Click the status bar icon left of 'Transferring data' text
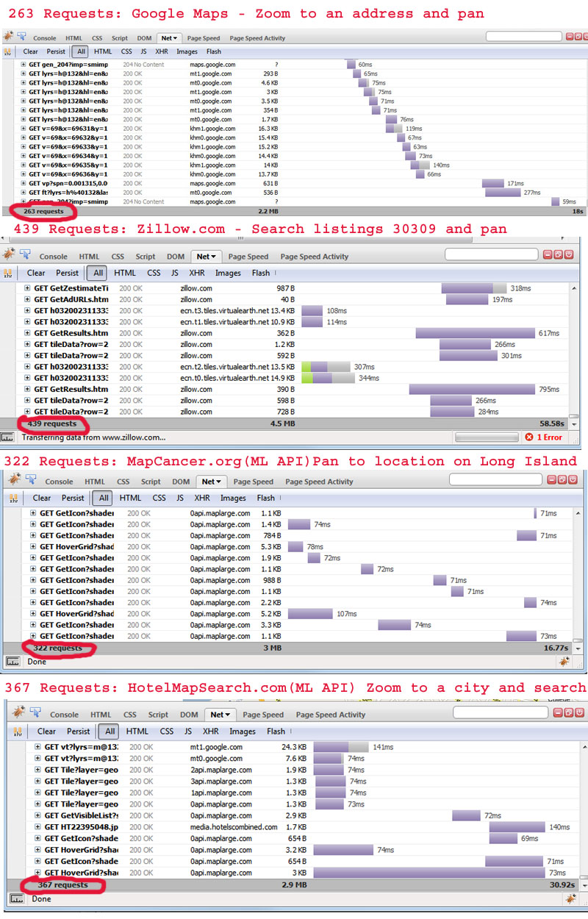 [8, 437]
